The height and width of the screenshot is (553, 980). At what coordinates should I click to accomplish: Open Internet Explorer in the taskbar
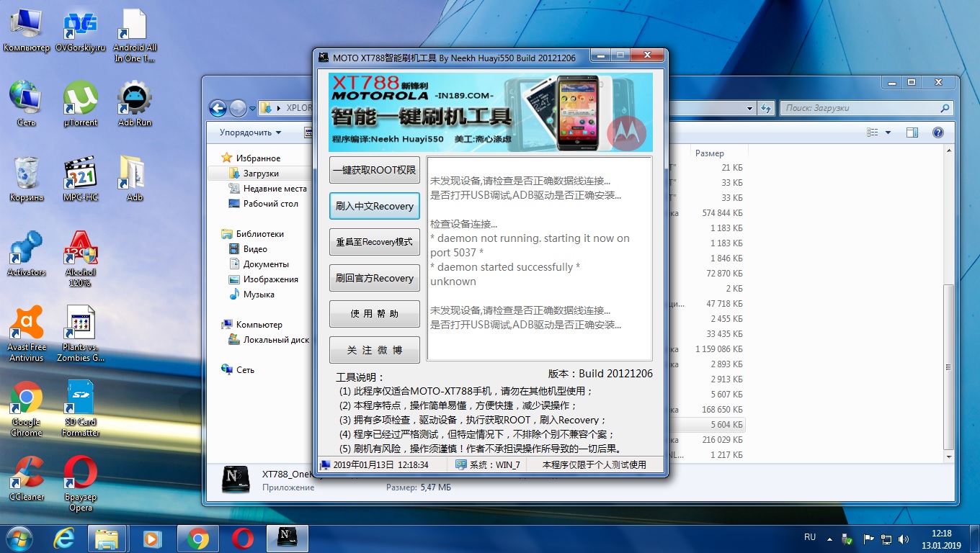coord(65,538)
